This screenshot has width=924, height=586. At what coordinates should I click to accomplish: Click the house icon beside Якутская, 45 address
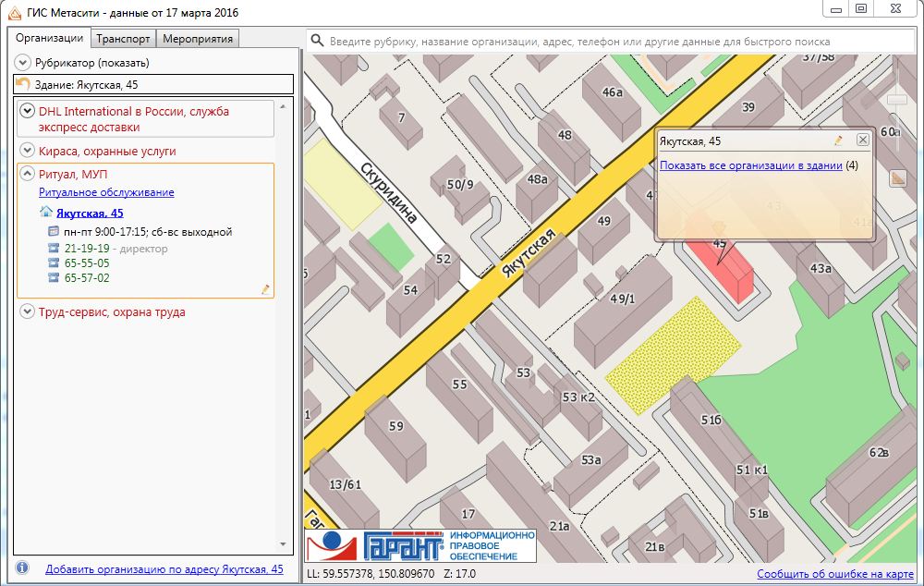[x=46, y=213]
